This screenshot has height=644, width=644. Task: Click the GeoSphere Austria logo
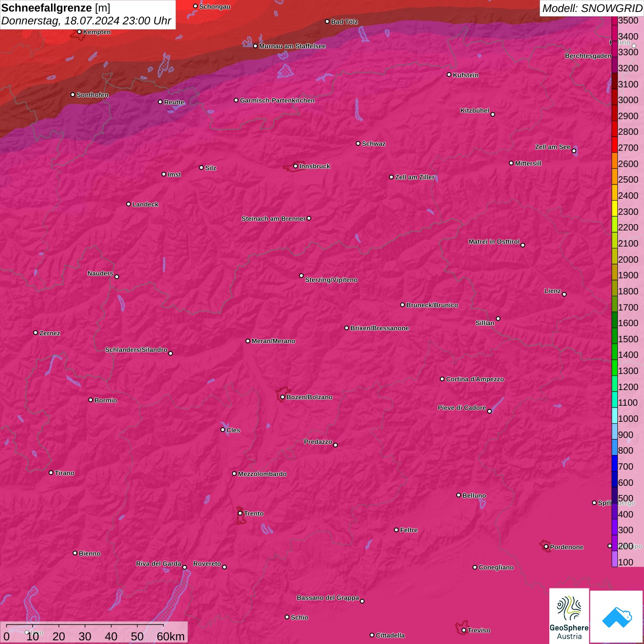click(569, 616)
